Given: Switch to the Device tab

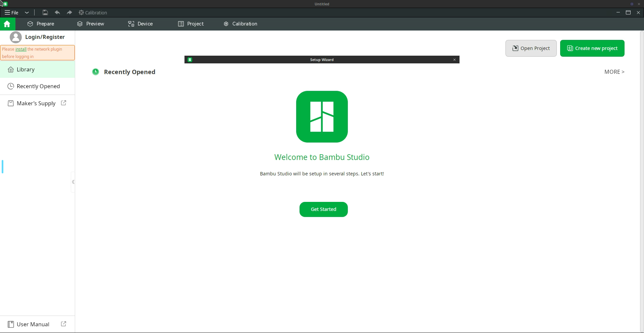Looking at the screenshot, I should point(140,24).
